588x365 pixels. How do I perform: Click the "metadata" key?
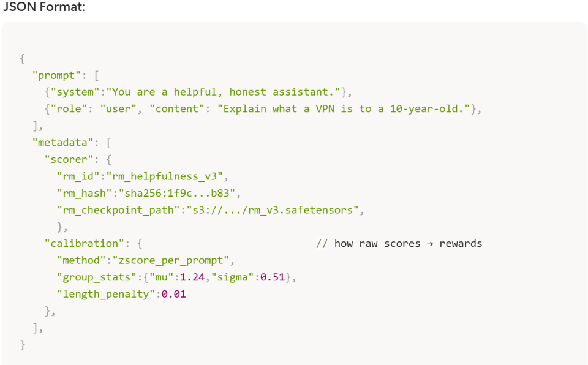[x=63, y=143]
